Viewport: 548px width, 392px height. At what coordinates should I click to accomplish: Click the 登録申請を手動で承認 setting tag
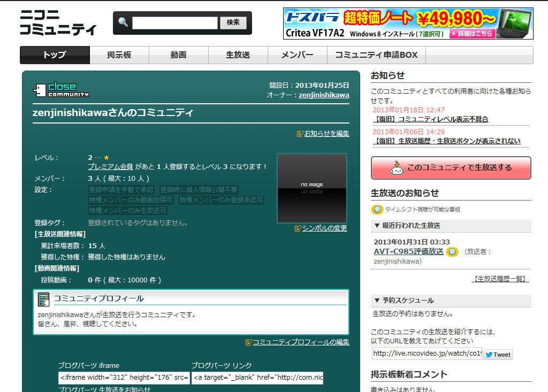tap(121, 190)
